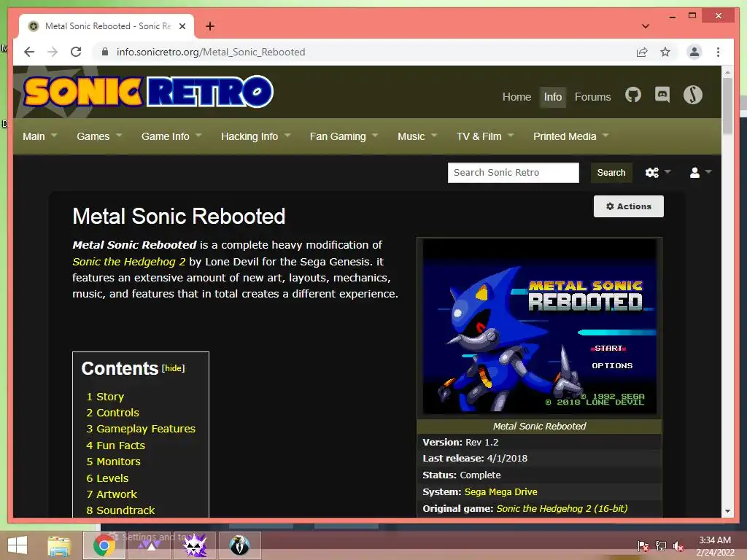The height and width of the screenshot is (560, 747).
Task: Hide the Contents table
Action: (x=173, y=368)
